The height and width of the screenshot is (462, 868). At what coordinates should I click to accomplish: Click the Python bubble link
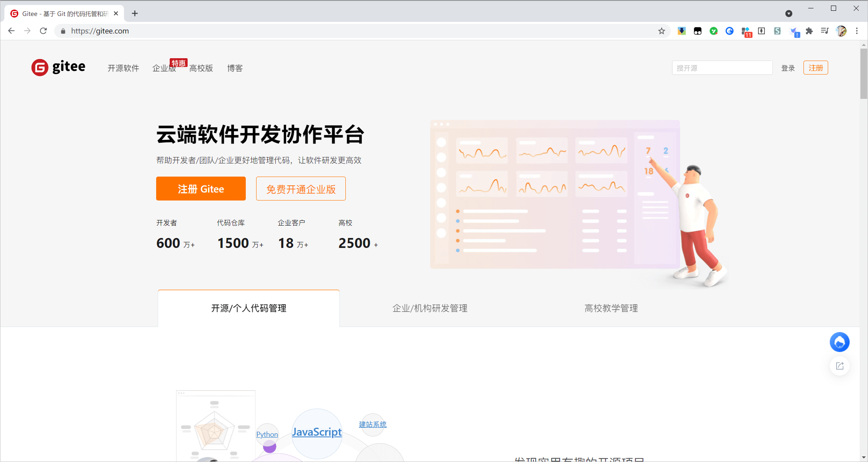(x=267, y=434)
